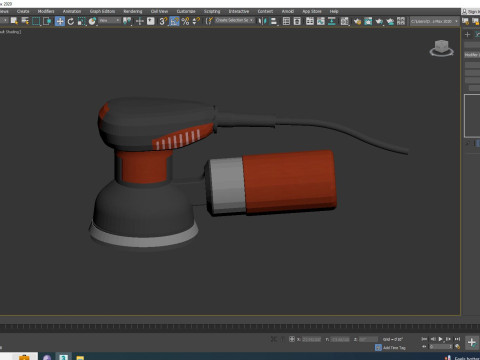Show the Ribbon toggle icon
The image size is (480, 360).
pyautogui.click(x=310, y=21)
